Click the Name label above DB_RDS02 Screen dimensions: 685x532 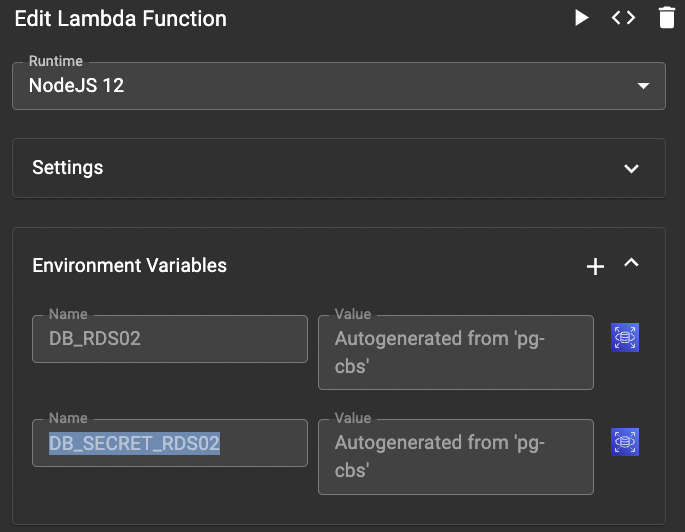coord(68,314)
